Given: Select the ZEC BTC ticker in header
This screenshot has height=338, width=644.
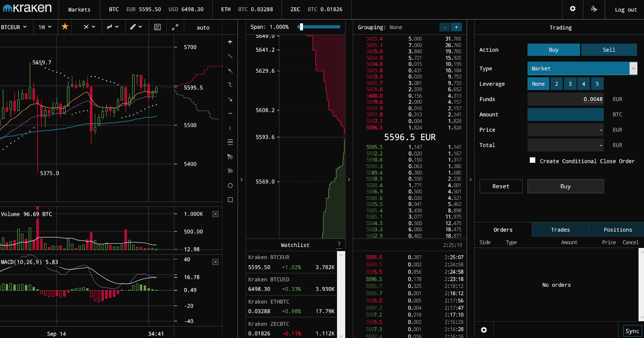Looking at the screenshot, I should pos(316,9).
